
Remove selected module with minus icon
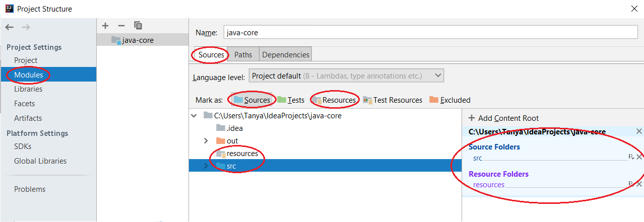tap(121, 25)
